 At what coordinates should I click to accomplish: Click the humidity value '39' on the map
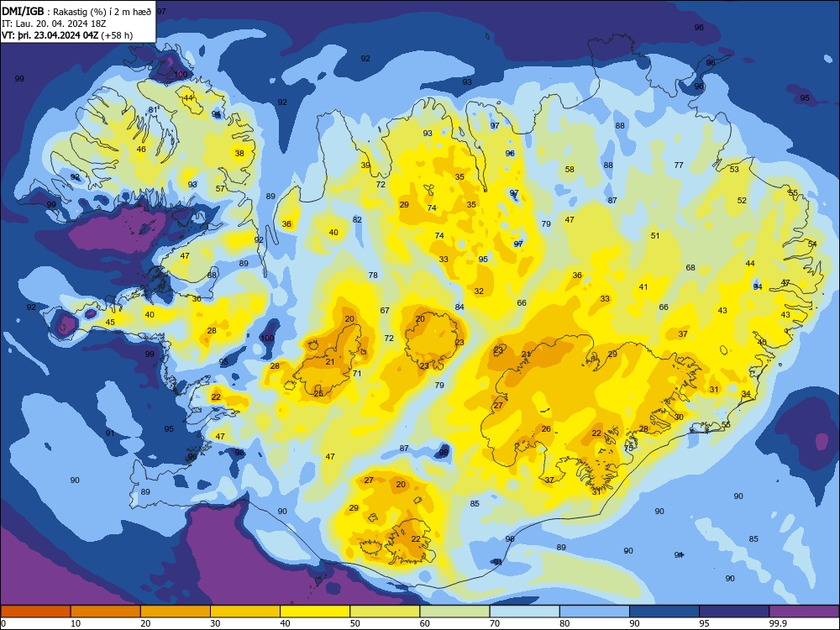coord(365,165)
